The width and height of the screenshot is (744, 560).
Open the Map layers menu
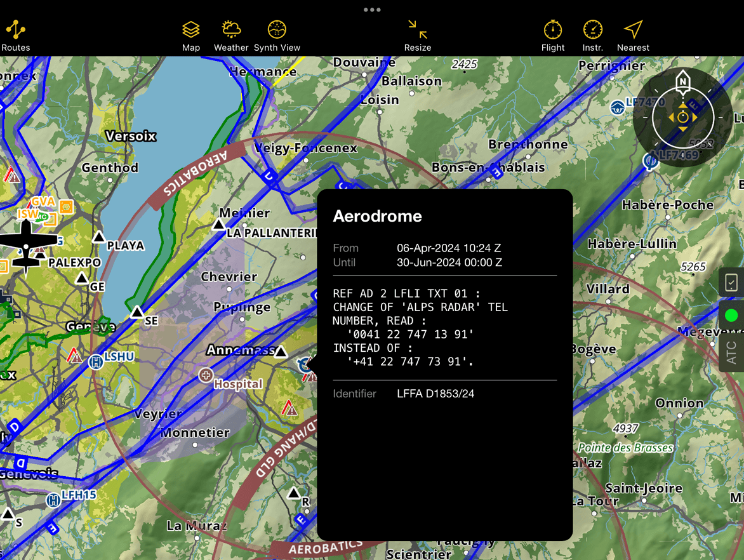[x=190, y=36]
